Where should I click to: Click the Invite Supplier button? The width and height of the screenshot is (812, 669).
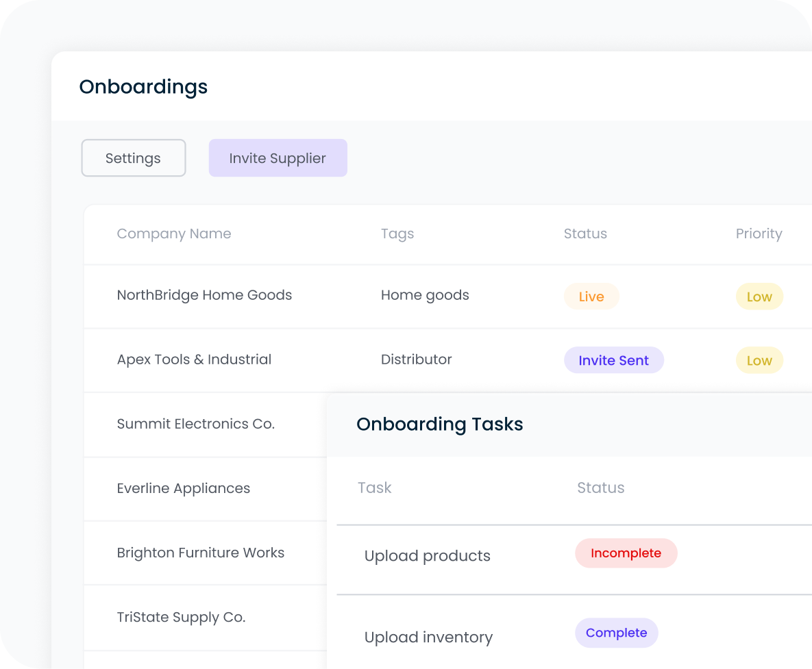(x=278, y=158)
